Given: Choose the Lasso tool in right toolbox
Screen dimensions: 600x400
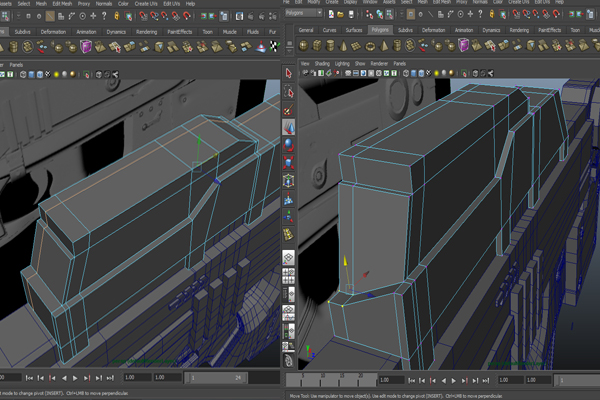Looking at the screenshot, I should pos(289,92).
